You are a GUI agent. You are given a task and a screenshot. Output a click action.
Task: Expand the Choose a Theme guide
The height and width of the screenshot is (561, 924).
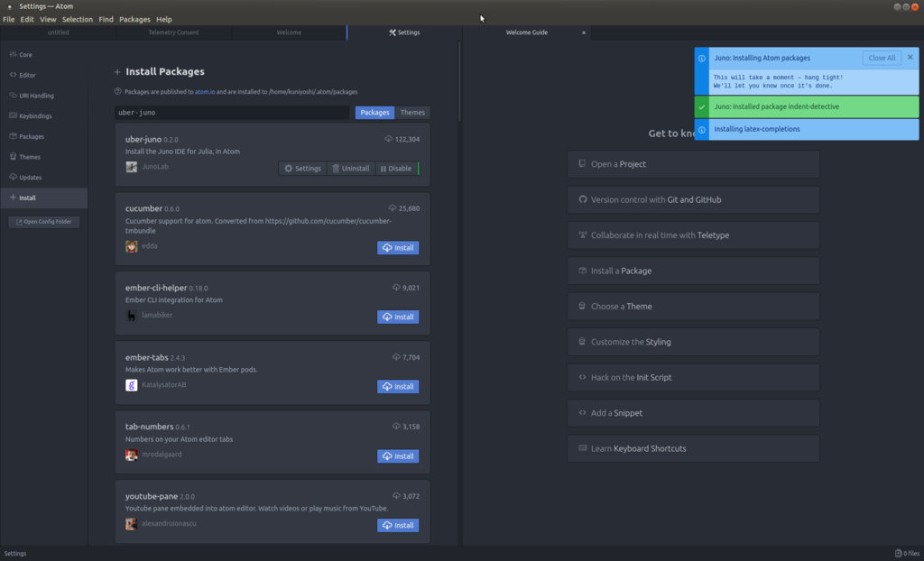692,306
